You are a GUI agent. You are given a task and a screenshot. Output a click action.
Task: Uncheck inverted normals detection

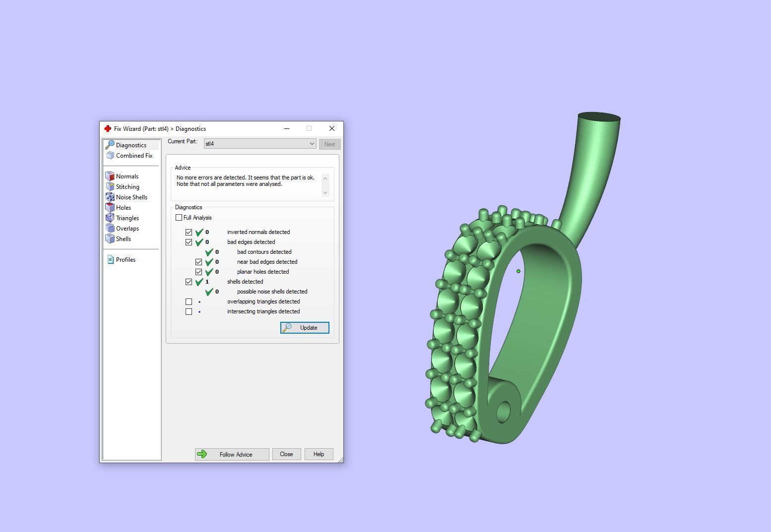[x=189, y=232]
